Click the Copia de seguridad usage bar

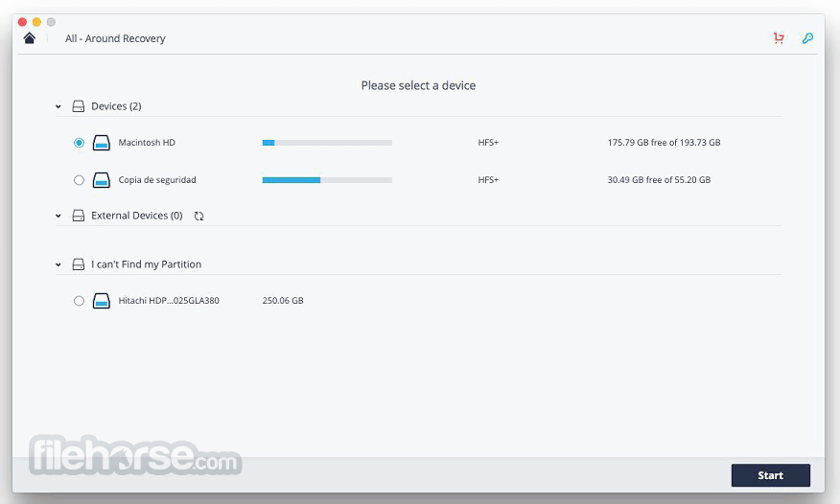coord(327,180)
